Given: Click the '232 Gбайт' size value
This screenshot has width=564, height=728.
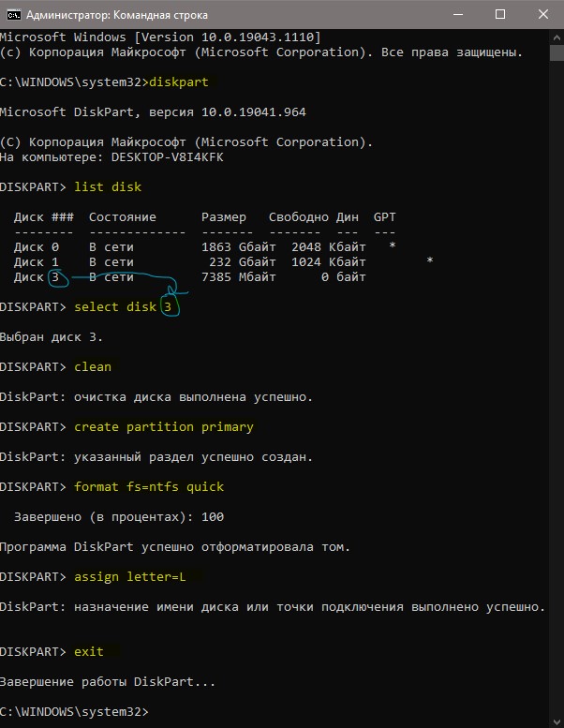Looking at the screenshot, I should [x=243, y=261].
